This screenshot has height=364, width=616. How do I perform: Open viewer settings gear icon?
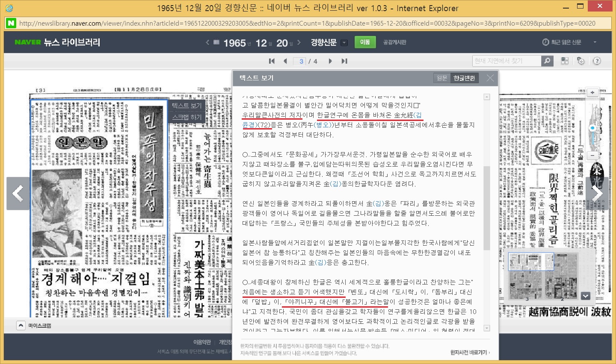(580, 61)
